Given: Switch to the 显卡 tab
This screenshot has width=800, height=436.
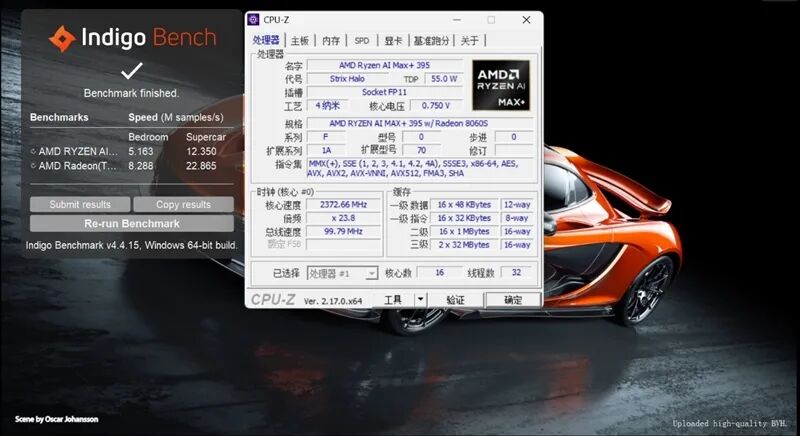Looking at the screenshot, I should click(x=393, y=41).
